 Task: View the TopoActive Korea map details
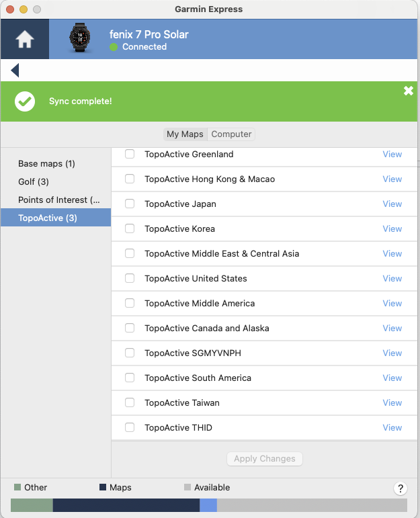point(392,229)
